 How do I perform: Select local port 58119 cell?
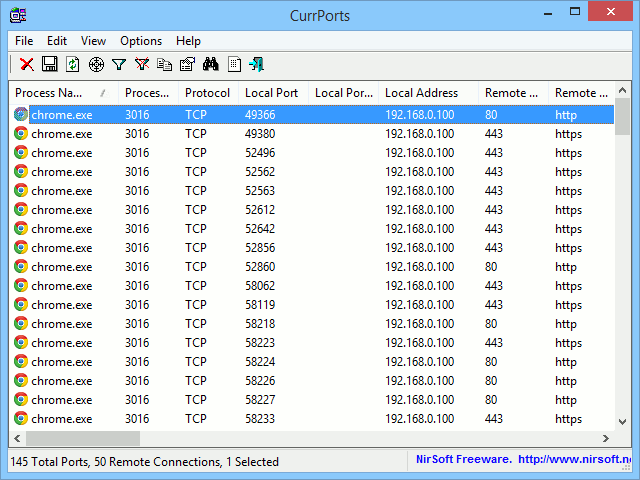pyautogui.click(x=260, y=304)
